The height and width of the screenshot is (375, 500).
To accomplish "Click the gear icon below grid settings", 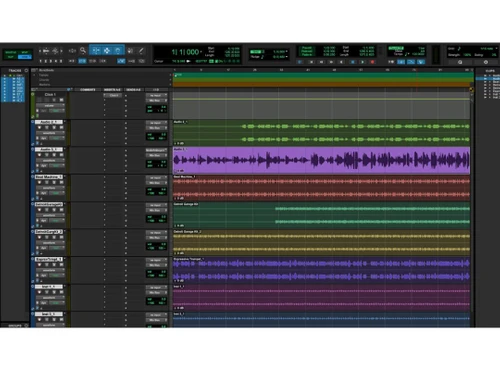I will point(486,62).
